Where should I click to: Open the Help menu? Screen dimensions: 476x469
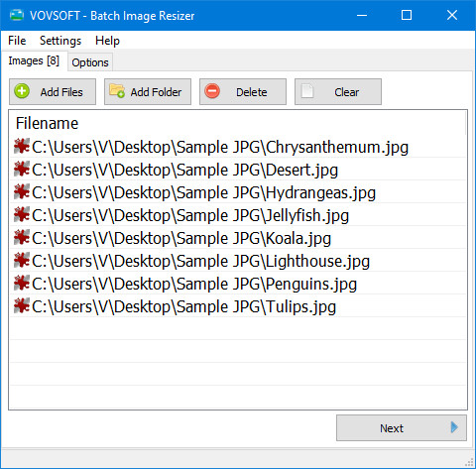[x=107, y=41]
